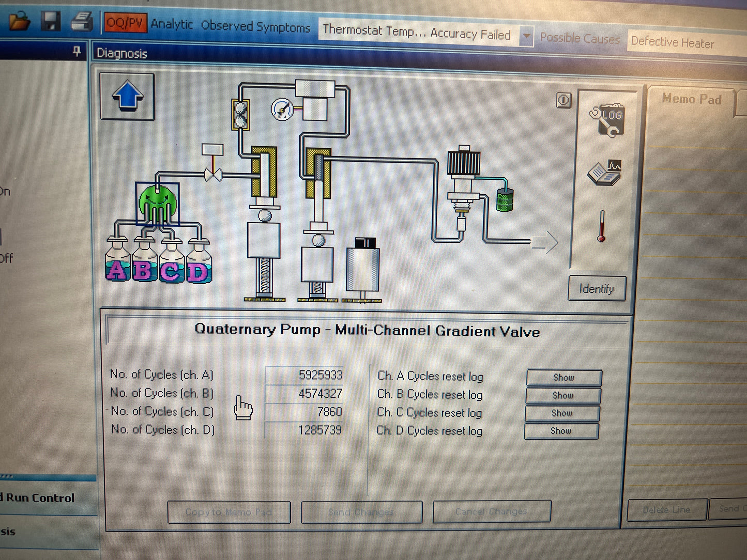747x560 pixels.
Task: Show Ch. C Cycles reset log
Action: tap(562, 413)
